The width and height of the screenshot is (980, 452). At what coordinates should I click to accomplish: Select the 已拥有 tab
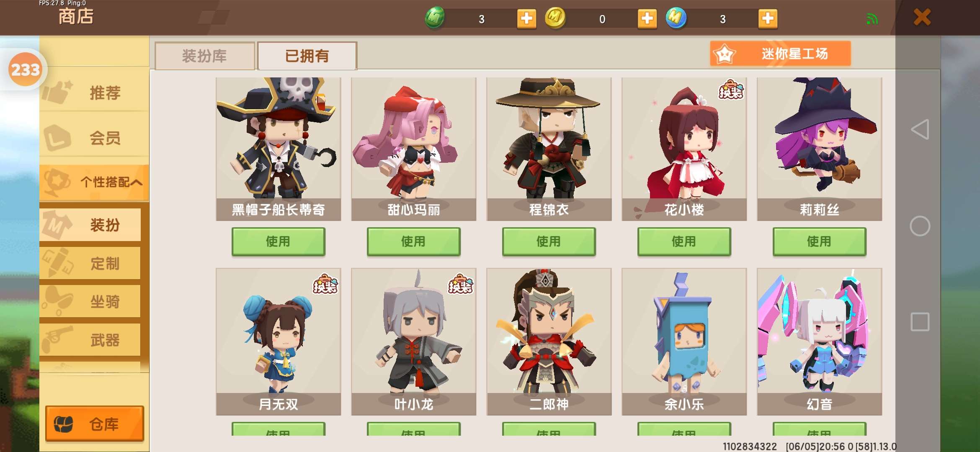tap(307, 56)
